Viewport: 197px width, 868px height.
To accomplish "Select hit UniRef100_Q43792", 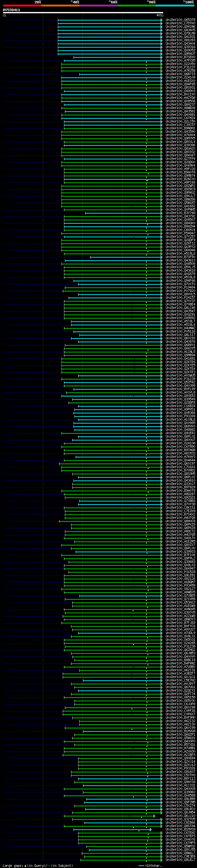I will tap(180, 216).
